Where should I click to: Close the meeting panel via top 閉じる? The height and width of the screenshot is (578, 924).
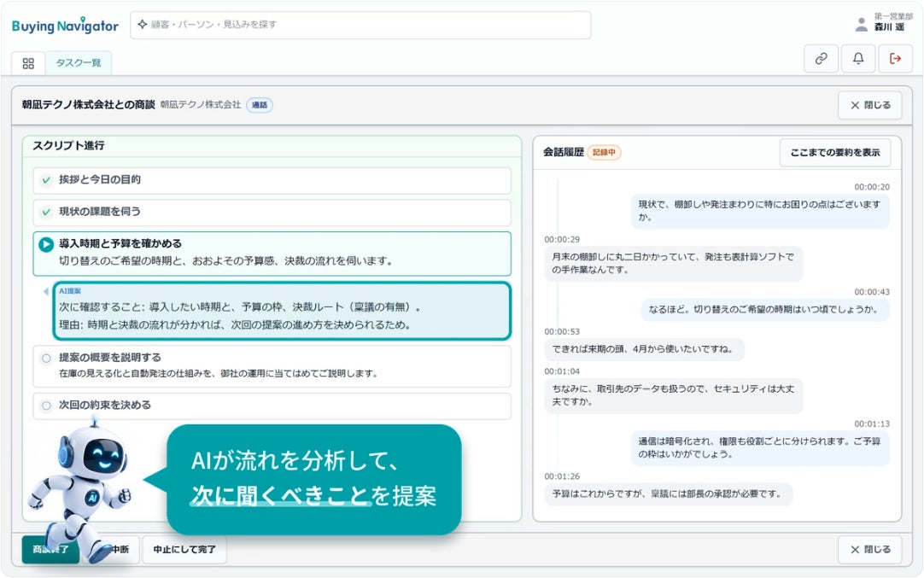pyautogui.click(x=870, y=105)
